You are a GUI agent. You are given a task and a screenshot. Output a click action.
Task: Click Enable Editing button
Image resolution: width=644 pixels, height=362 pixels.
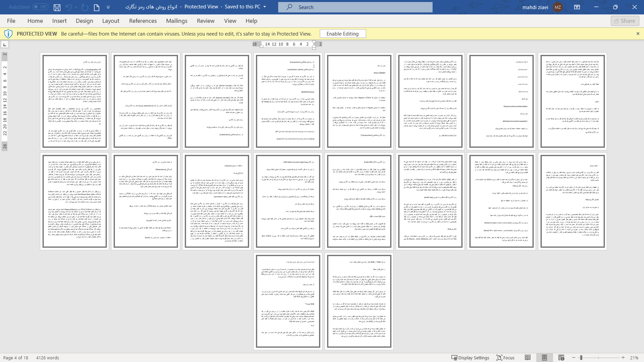[343, 34]
